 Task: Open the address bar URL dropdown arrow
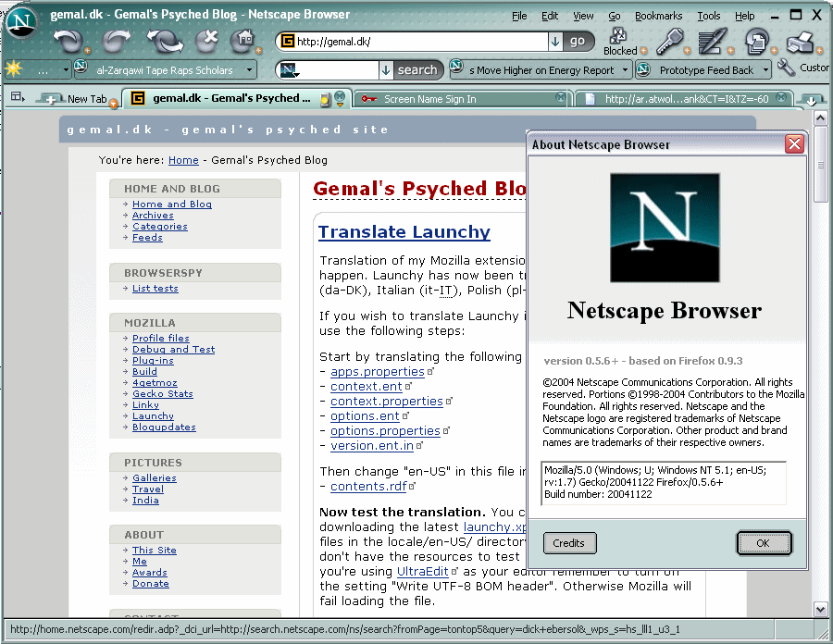555,41
